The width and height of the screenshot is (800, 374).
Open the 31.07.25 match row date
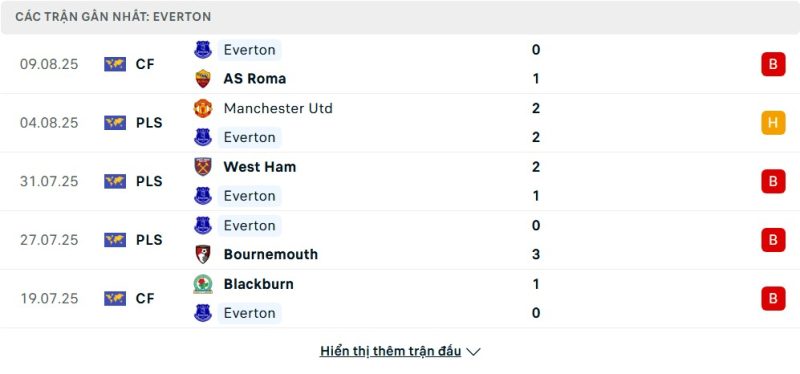point(49,182)
